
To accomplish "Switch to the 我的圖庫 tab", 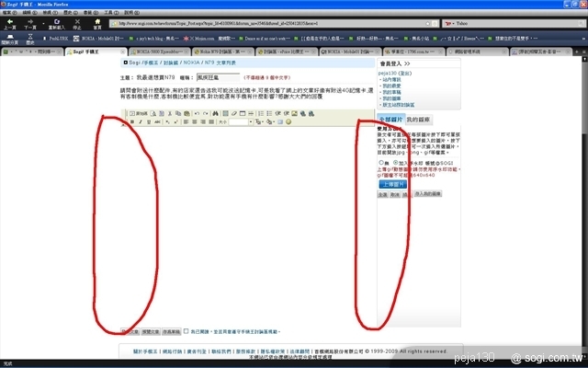I will 418,120.
